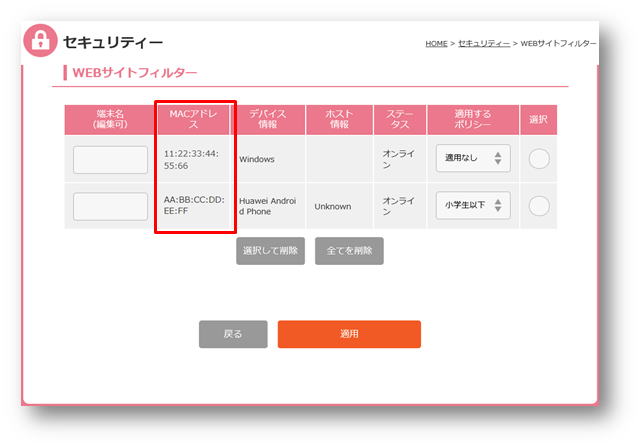Click MAC address AA:BB:CC:DD:EE:FF
The width and height of the screenshot is (641, 448).
point(194,205)
